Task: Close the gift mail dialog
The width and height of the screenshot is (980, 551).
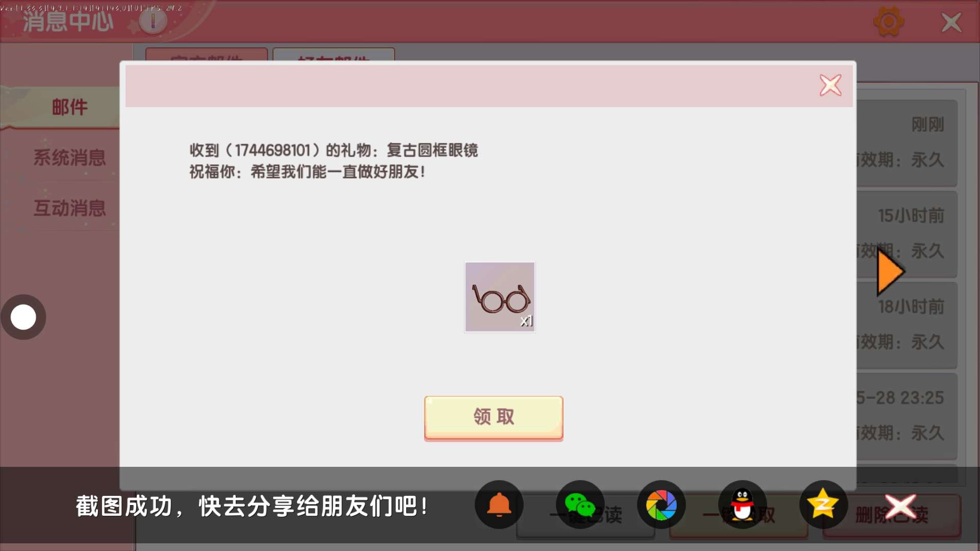Action: pyautogui.click(x=830, y=85)
